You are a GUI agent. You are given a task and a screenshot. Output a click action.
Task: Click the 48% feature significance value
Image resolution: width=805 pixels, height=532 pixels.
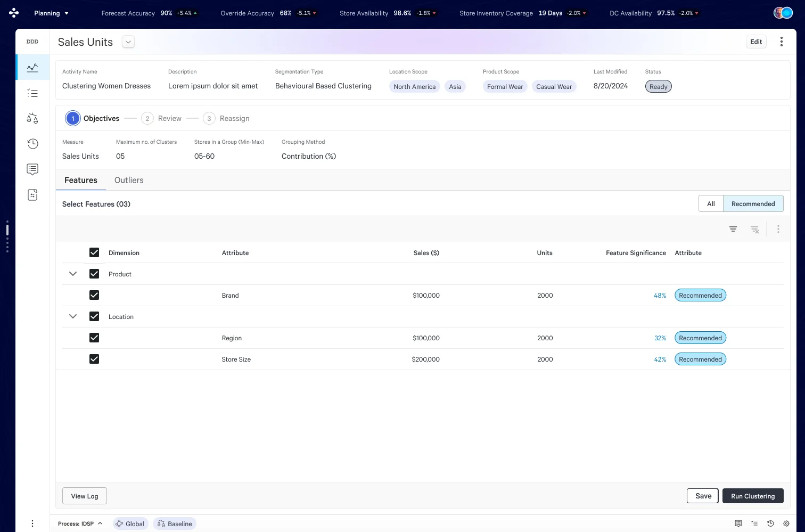pyautogui.click(x=660, y=296)
